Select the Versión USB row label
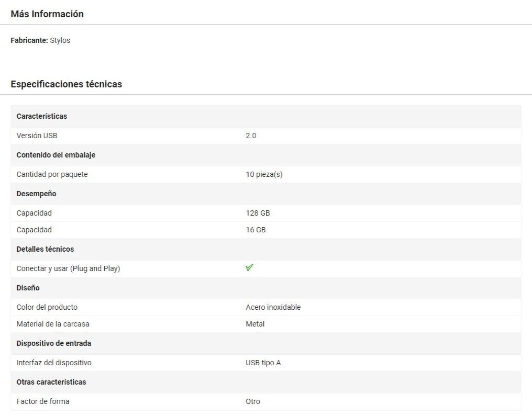This screenshot has width=532, height=416. click(x=37, y=136)
